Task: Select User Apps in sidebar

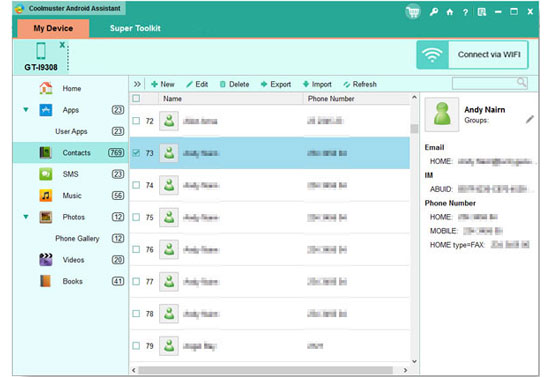Action: pos(71,131)
